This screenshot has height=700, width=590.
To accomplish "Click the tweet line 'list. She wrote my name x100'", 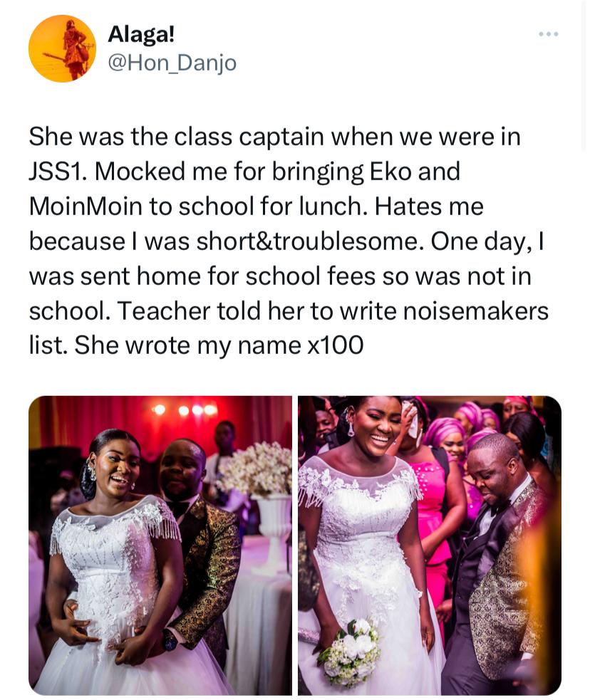I will 197,345.
